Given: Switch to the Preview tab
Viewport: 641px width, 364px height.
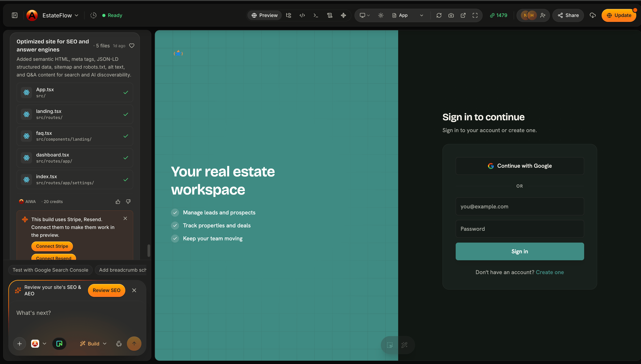Looking at the screenshot, I should (265, 15).
